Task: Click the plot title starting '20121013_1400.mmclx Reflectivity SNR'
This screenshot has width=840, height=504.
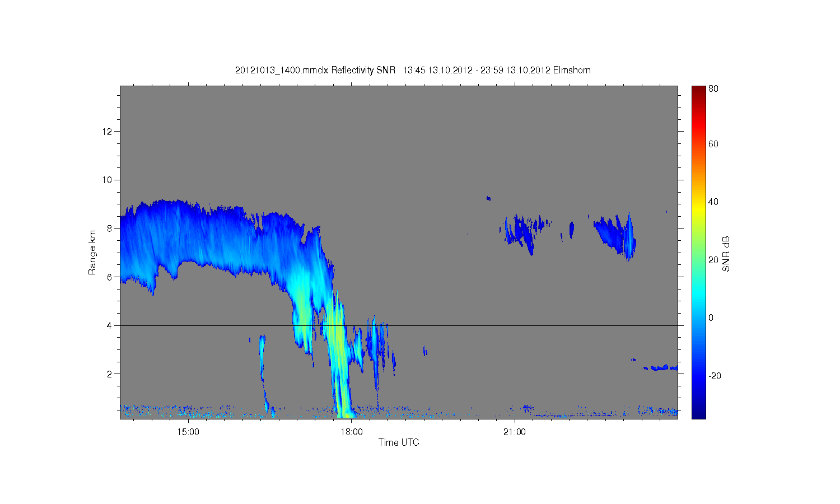Action: 413,70
